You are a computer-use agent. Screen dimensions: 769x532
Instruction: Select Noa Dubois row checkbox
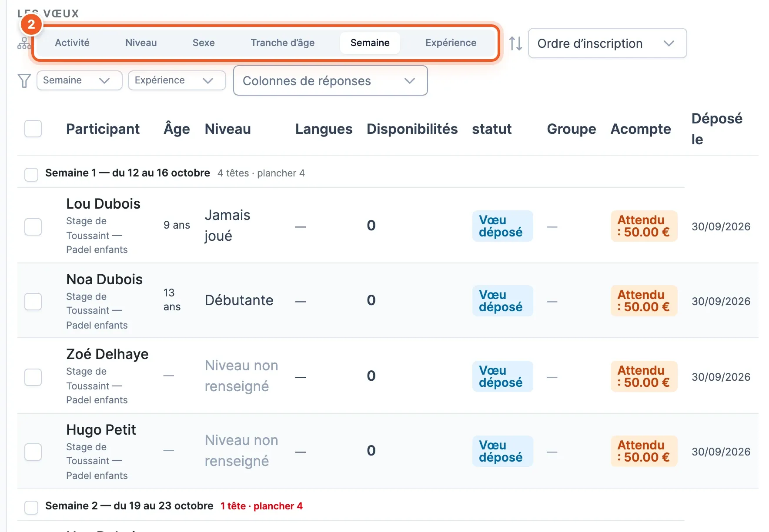pyautogui.click(x=33, y=301)
